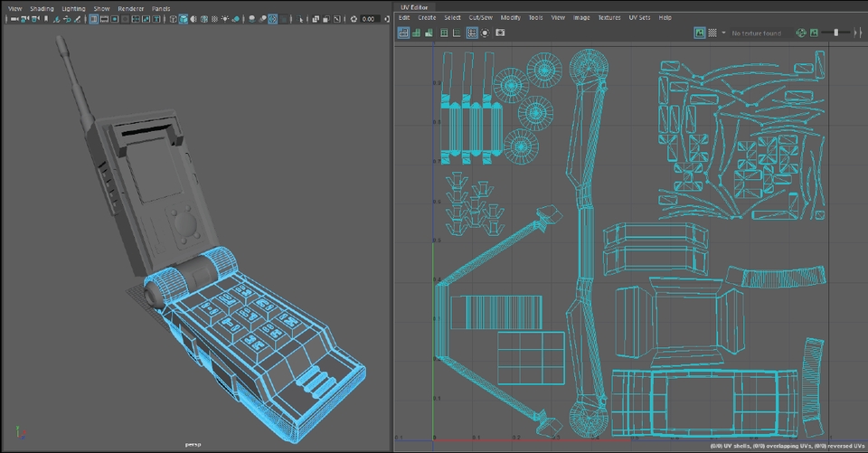Adjust the texture dimming slider handle
The width and height of the screenshot is (868, 453).
coord(836,33)
